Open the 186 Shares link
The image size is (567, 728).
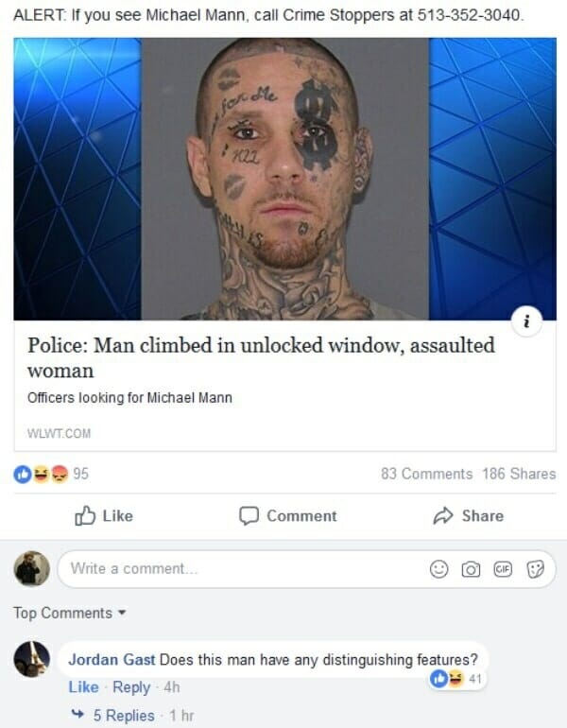coord(519,474)
